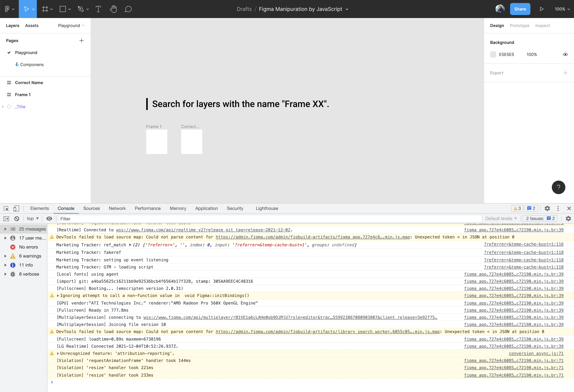Open the Sources DevTools tab
This screenshot has width=574, height=392.
(x=91, y=208)
